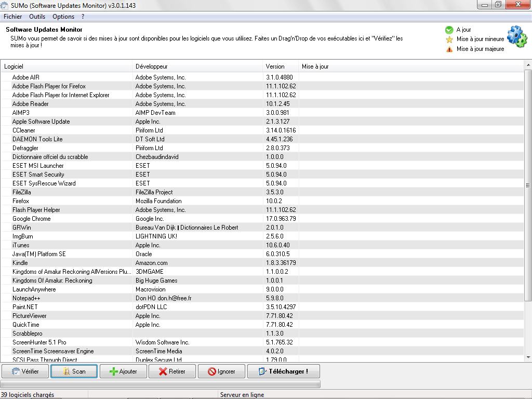Click the SUMo gears logo icon
Image resolution: width=532 pixels, height=399 pixels.
(516, 36)
